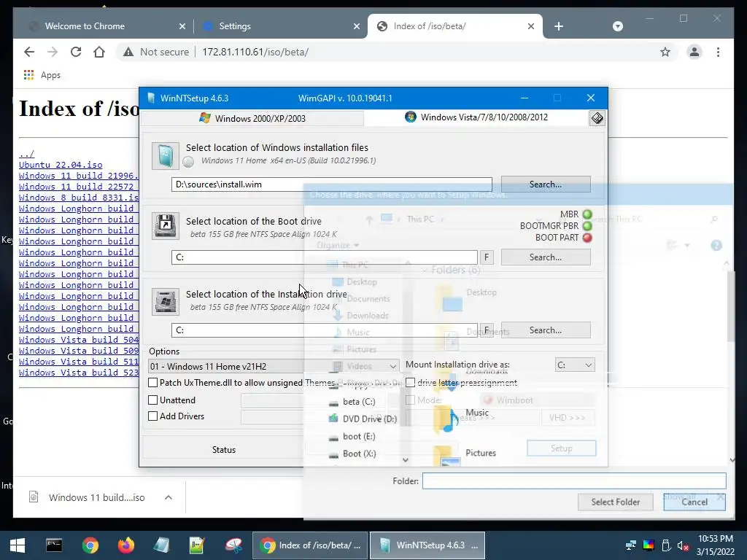Open the Windows 11 Home v21H2 edition dropdown

pos(274,366)
